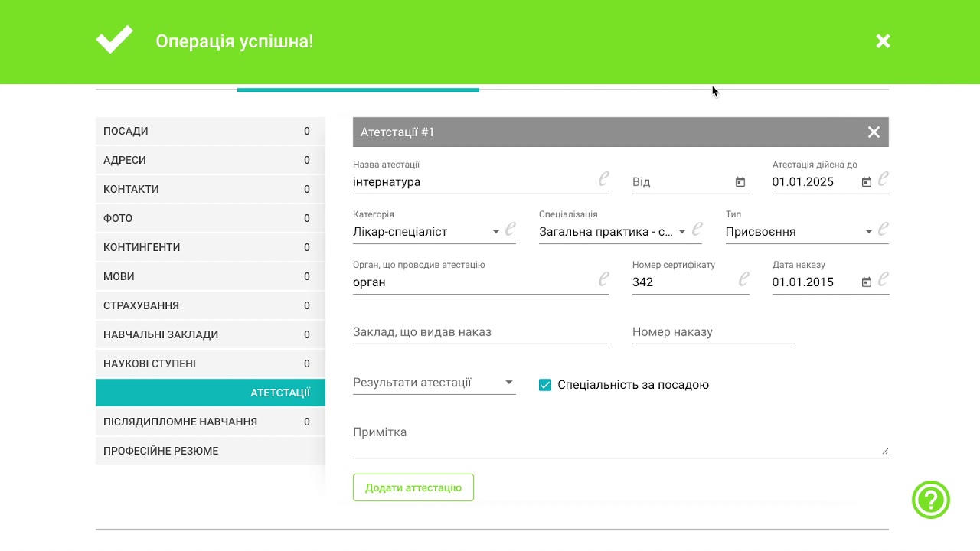Click the edit icon next to Атестація дійсна до
Viewport: 980px width, 551px height.
pos(883,179)
